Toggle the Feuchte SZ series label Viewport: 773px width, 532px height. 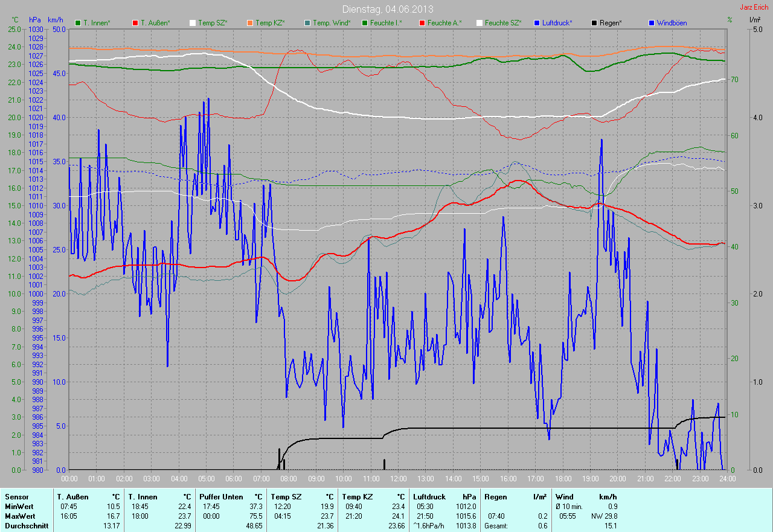(x=502, y=23)
